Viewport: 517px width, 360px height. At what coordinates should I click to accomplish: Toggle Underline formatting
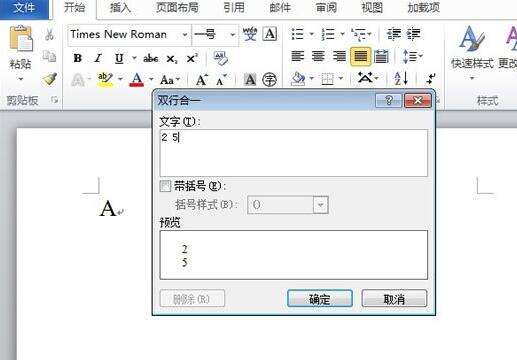click(x=119, y=59)
